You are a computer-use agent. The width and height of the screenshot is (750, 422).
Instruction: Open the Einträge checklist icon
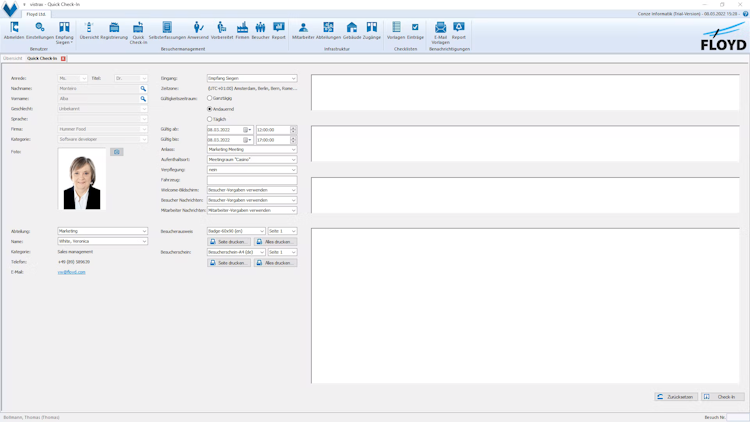tap(415, 30)
